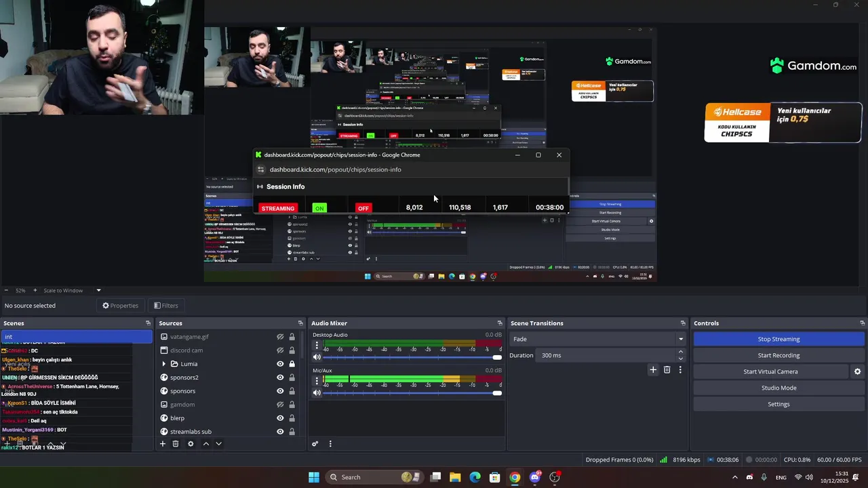Show the vatangame.gif source

pos(280,337)
